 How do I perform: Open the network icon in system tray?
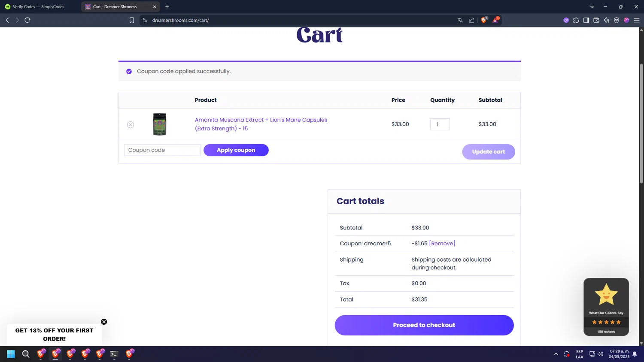coord(592,354)
